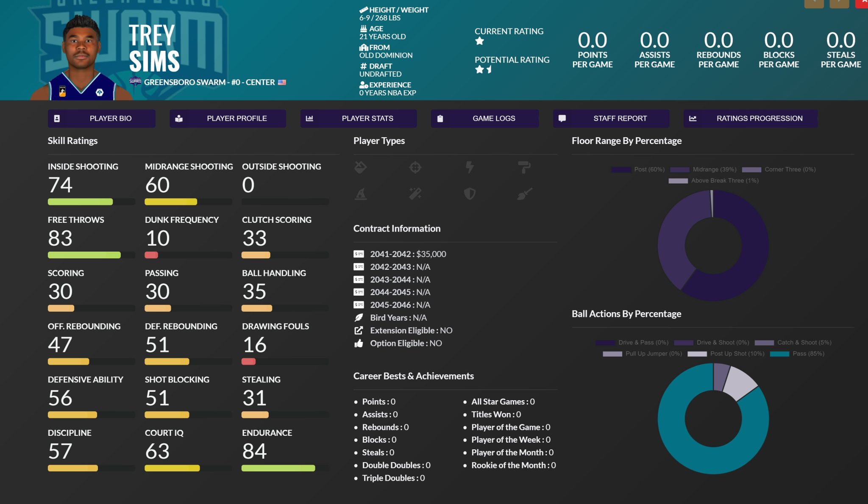Image resolution: width=868 pixels, height=504 pixels.
Task: Open the Player Bio tab
Action: click(101, 119)
